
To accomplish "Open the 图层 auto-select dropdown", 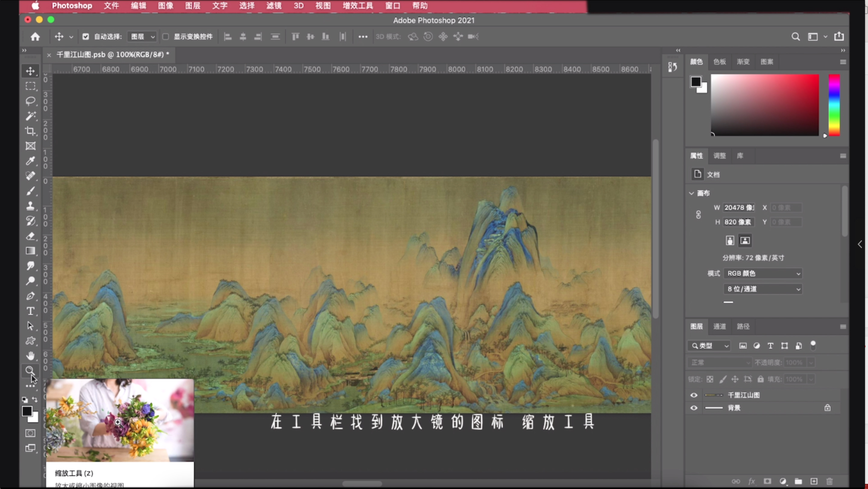I will 142,36.
